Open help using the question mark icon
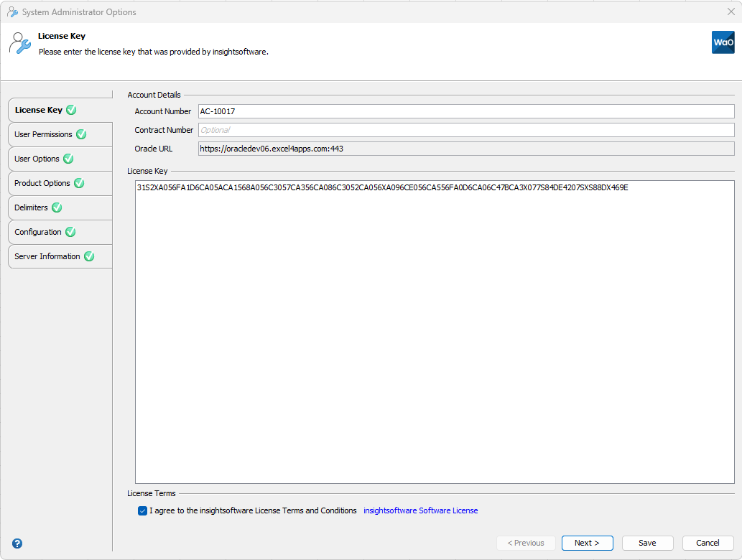Viewport: 742px width, 560px height. click(16, 543)
